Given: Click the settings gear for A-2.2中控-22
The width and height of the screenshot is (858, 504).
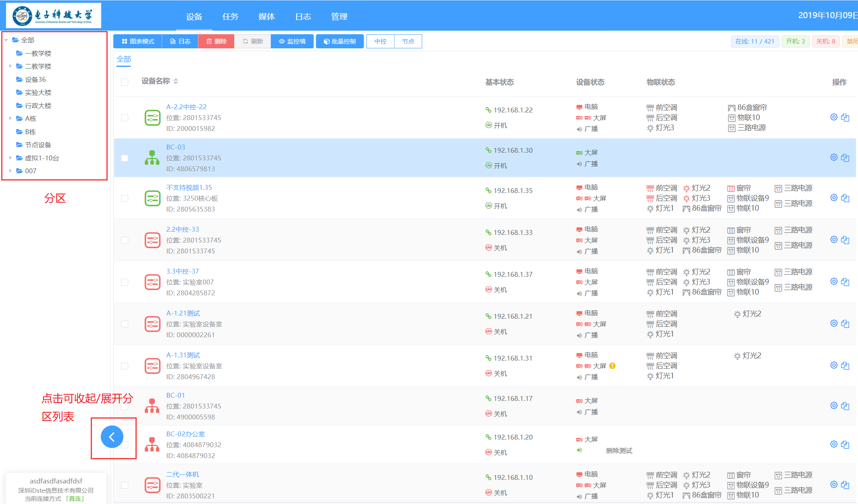Looking at the screenshot, I should pyautogui.click(x=834, y=117).
